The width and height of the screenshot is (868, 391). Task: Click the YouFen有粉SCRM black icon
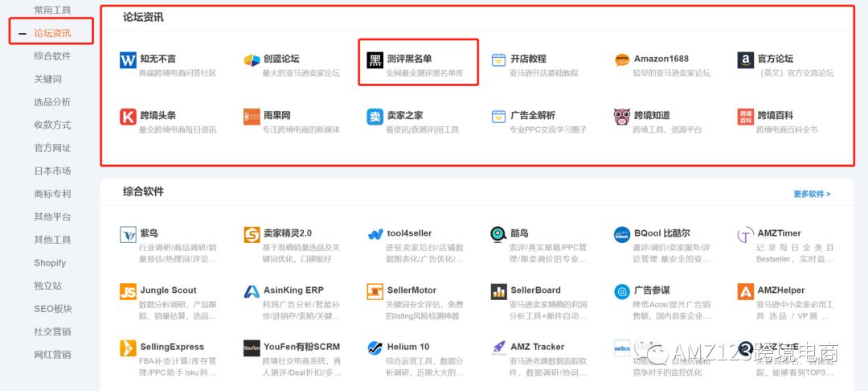click(x=252, y=348)
